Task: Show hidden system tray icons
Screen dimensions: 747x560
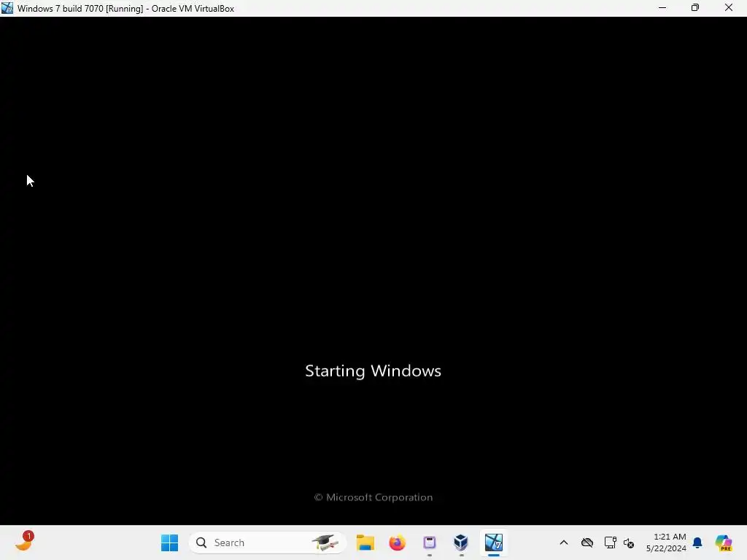Action: (x=564, y=542)
